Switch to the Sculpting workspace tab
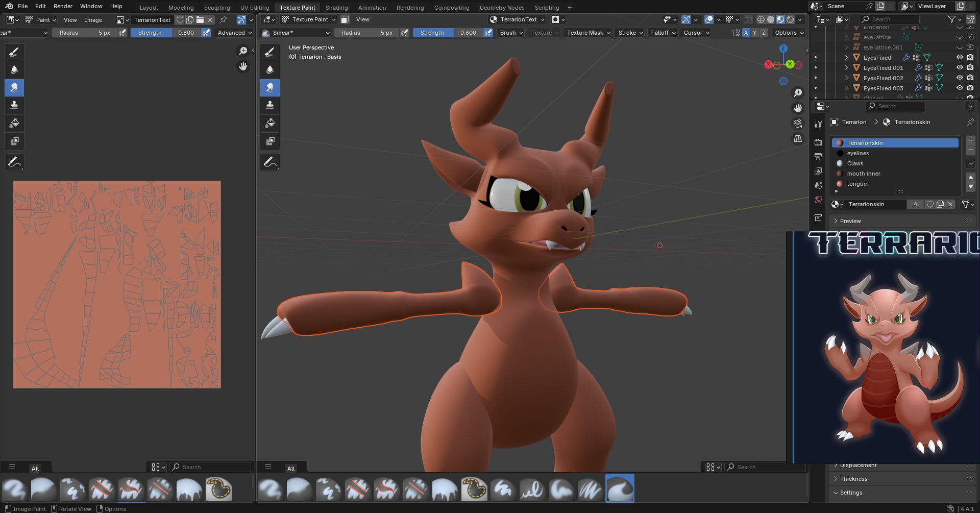Viewport: 980px width, 513px height. pos(217,8)
